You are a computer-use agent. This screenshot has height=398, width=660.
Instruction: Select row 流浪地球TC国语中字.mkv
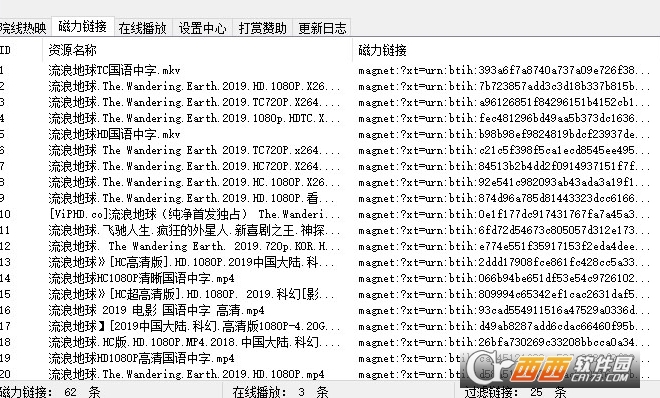click(114, 70)
